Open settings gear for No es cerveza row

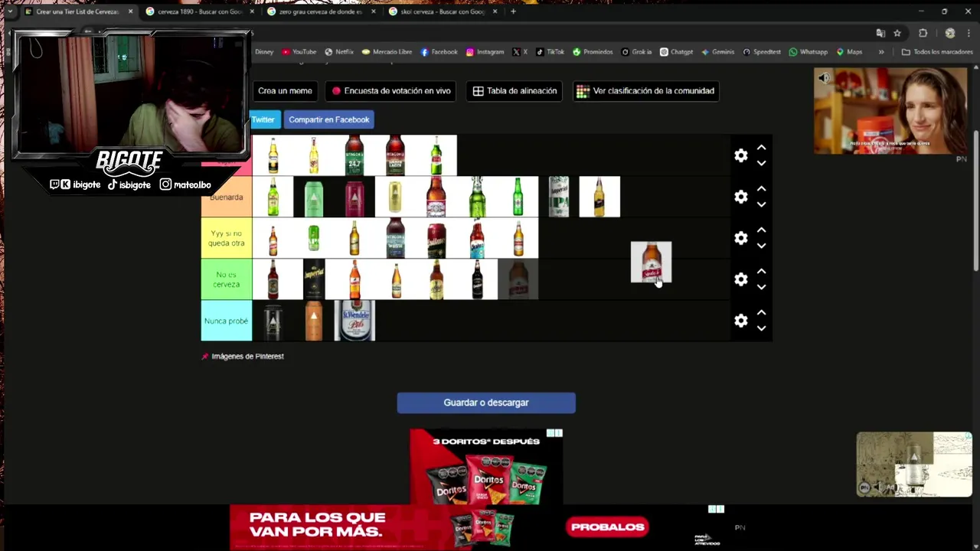(740, 279)
